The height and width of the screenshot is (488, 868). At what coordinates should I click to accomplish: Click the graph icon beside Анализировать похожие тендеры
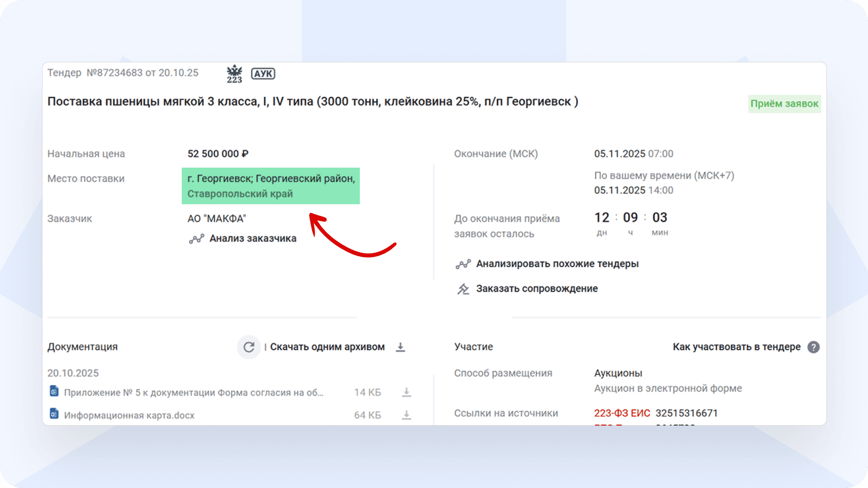(x=463, y=264)
